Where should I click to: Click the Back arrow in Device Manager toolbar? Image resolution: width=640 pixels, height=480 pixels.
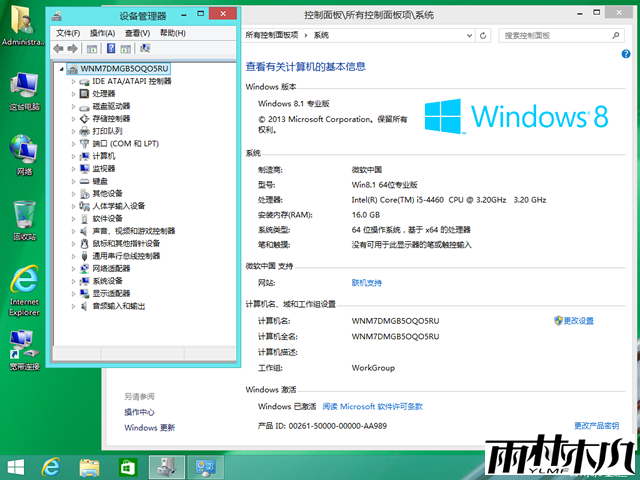(58, 49)
